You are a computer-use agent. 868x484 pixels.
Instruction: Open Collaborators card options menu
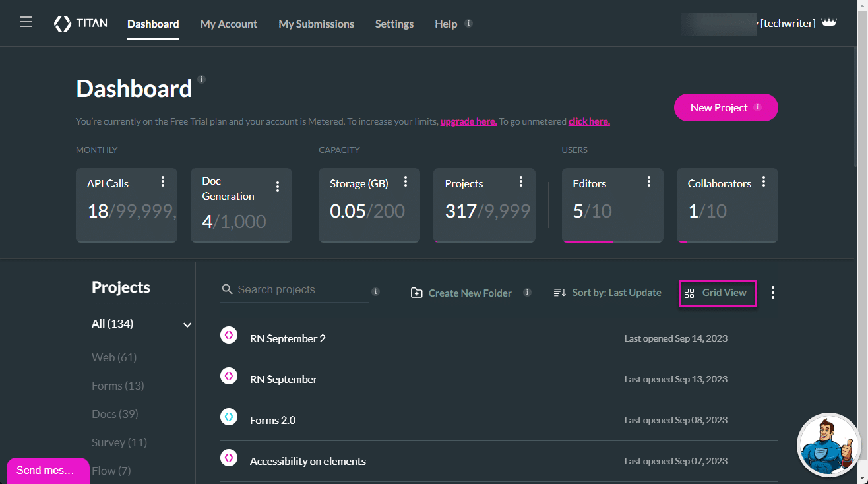[764, 181]
